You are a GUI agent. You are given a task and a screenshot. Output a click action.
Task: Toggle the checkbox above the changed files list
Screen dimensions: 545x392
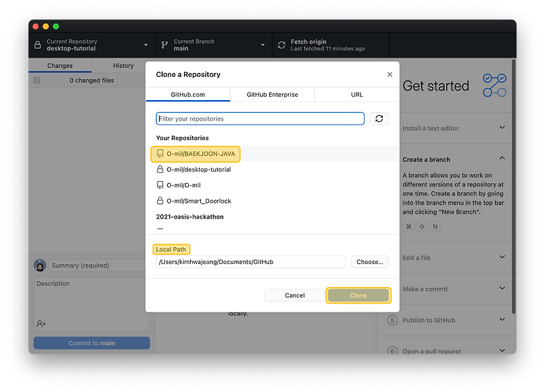(x=36, y=80)
